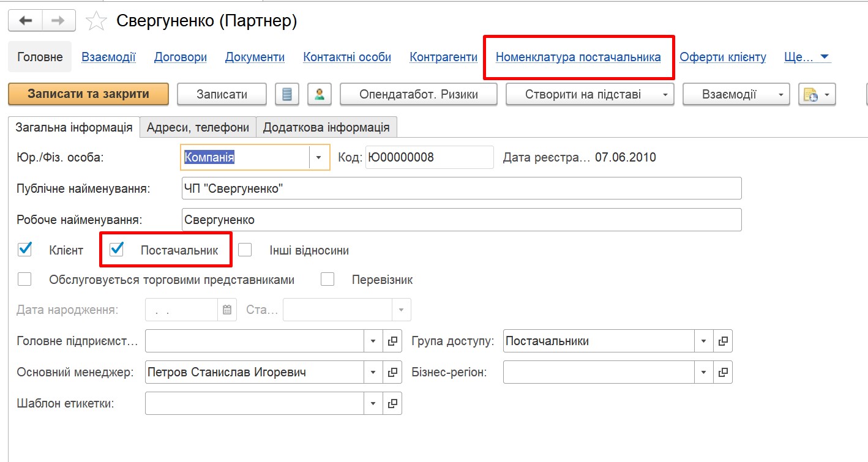Click the Головне підприємство input field

pos(255,341)
